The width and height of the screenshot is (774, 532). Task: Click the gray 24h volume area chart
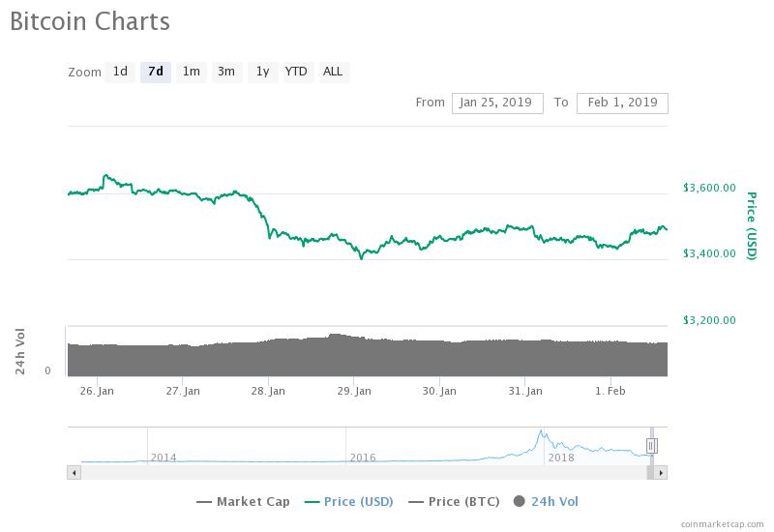[x=368, y=355]
